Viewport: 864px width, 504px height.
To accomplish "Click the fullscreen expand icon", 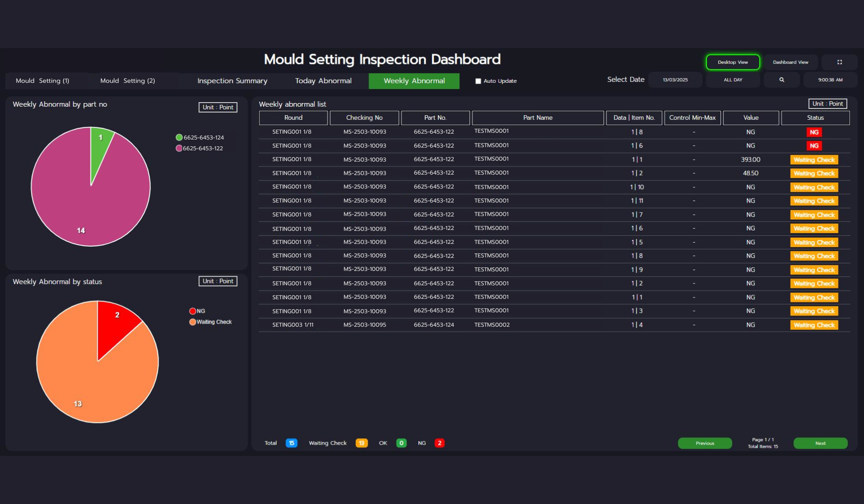I will pyautogui.click(x=839, y=62).
